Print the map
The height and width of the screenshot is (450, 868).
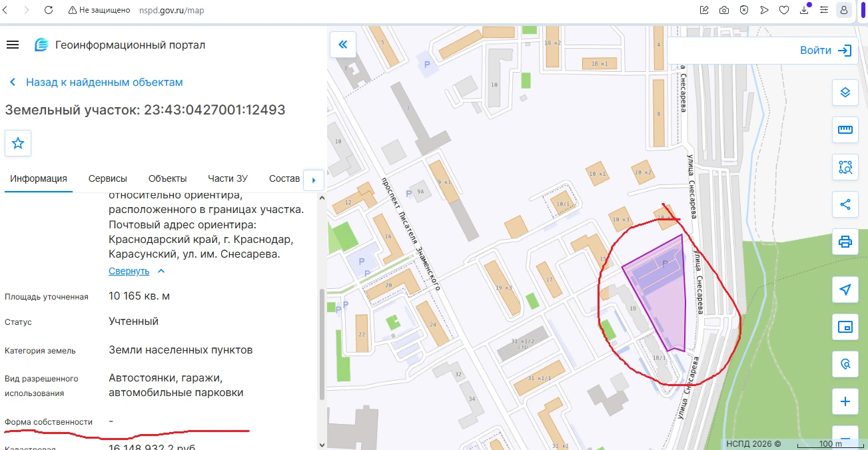[845, 241]
